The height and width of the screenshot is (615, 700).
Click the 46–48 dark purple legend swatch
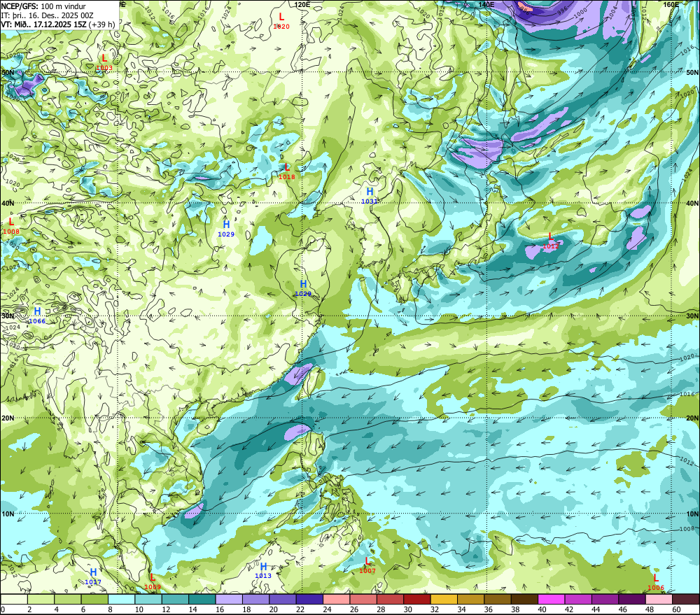(631, 599)
